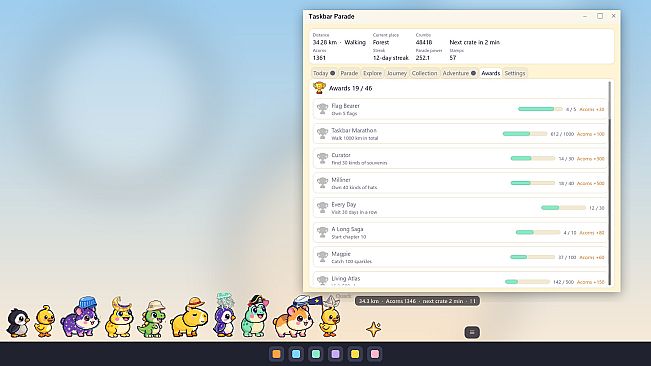This screenshot has height=366, width=651.
Task: Catch the golden sparkle star on the desktop
Action: click(x=374, y=329)
